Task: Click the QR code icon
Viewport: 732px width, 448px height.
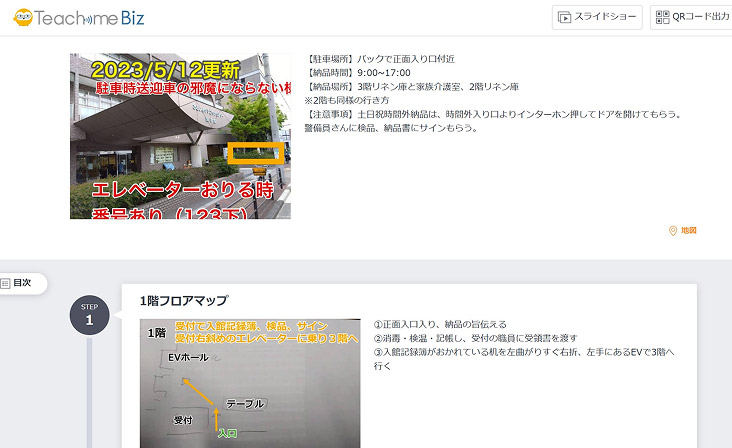Action: pyautogui.click(x=662, y=17)
